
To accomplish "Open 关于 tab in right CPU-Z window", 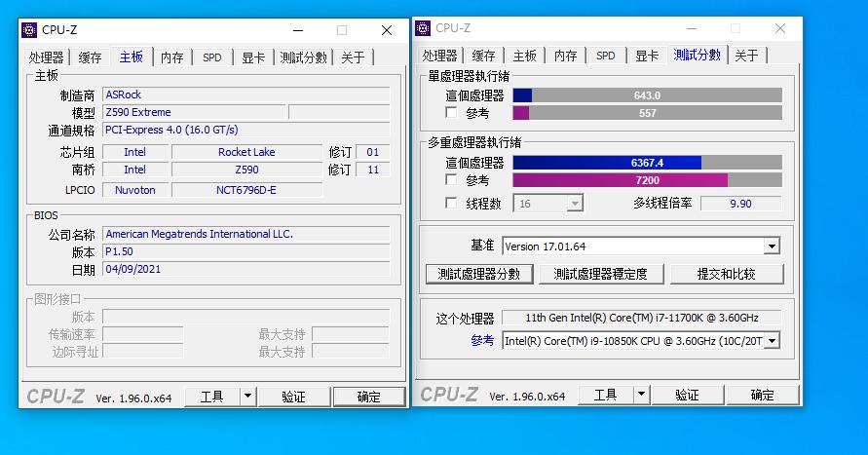I will pyautogui.click(x=746, y=56).
